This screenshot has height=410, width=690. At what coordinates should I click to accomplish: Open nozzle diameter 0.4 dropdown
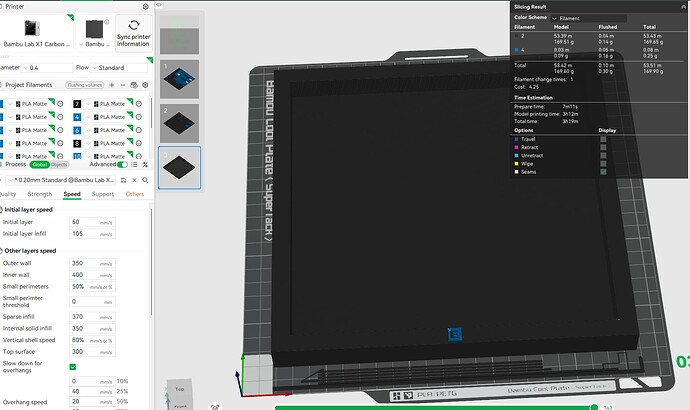pyautogui.click(x=47, y=68)
